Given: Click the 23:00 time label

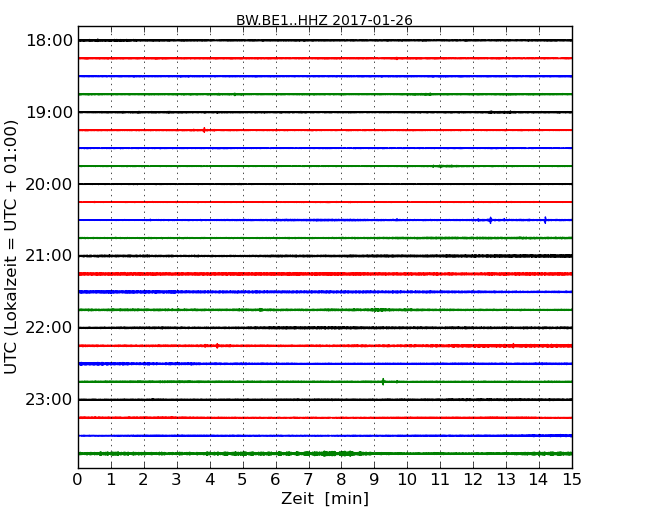Looking at the screenshot, I should click(49, 400).
